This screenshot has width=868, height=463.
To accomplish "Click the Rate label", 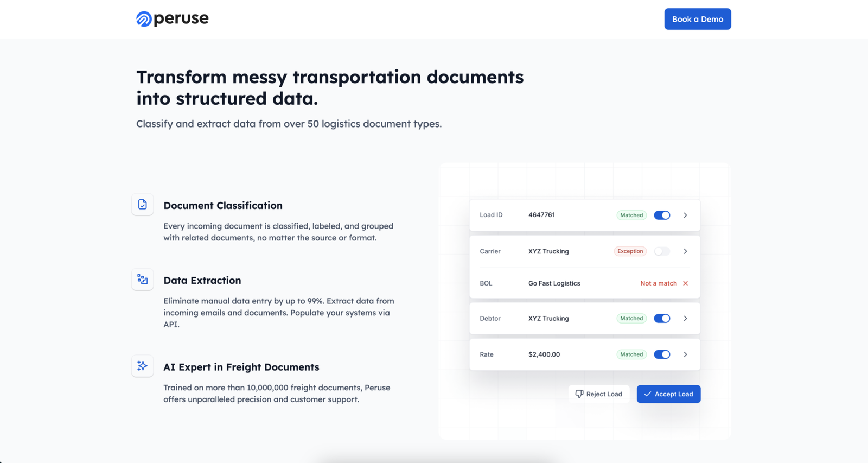I will [x=487, y=354].
